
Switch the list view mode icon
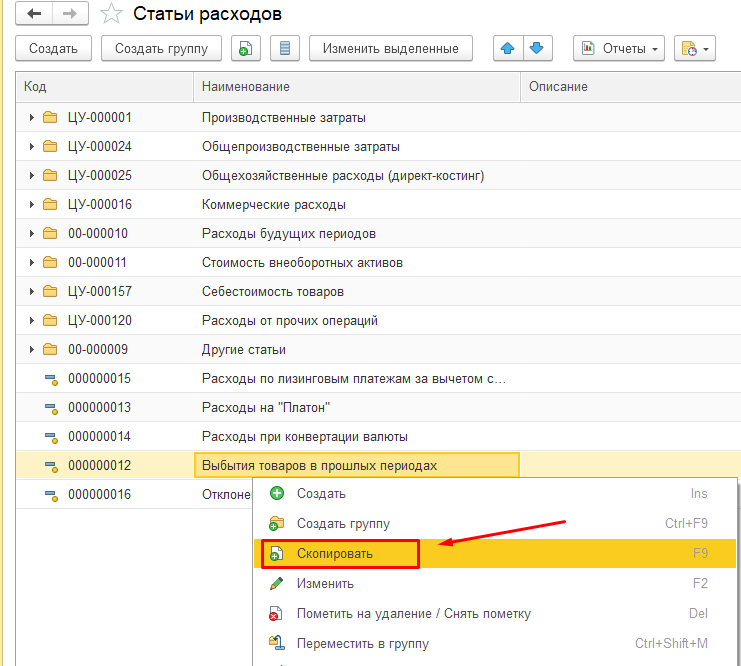tap(285, 48)
